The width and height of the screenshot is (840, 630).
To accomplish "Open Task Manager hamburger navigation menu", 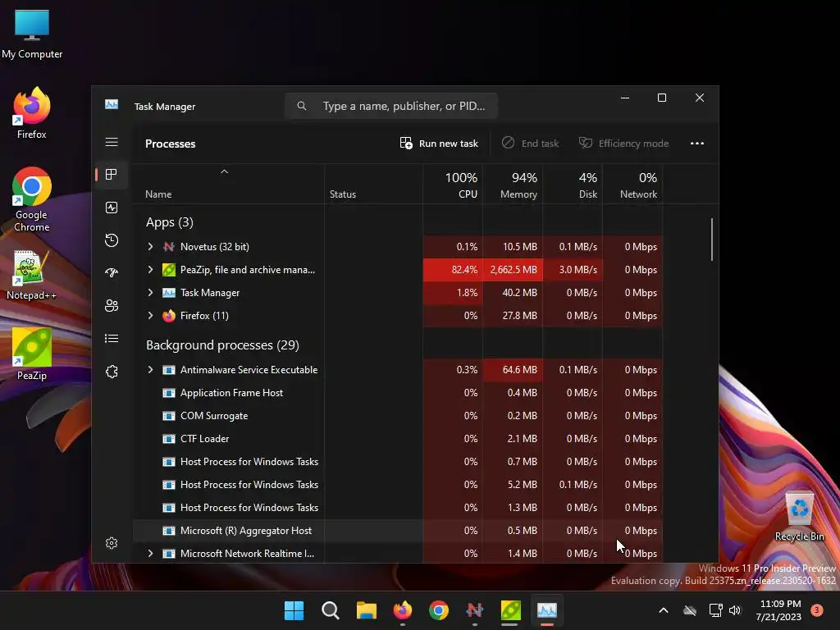I will (x=112, y=142).
